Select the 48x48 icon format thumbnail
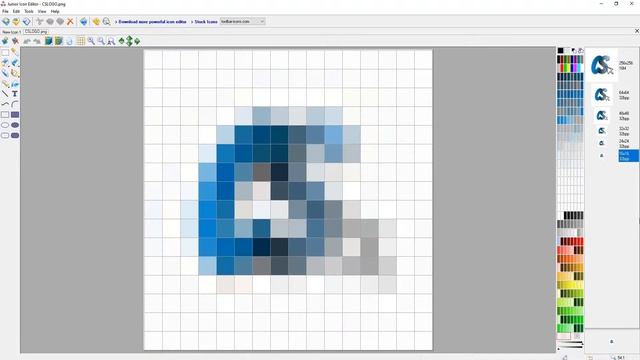Viewport: 640px width, 360px height. pos(602,116)
